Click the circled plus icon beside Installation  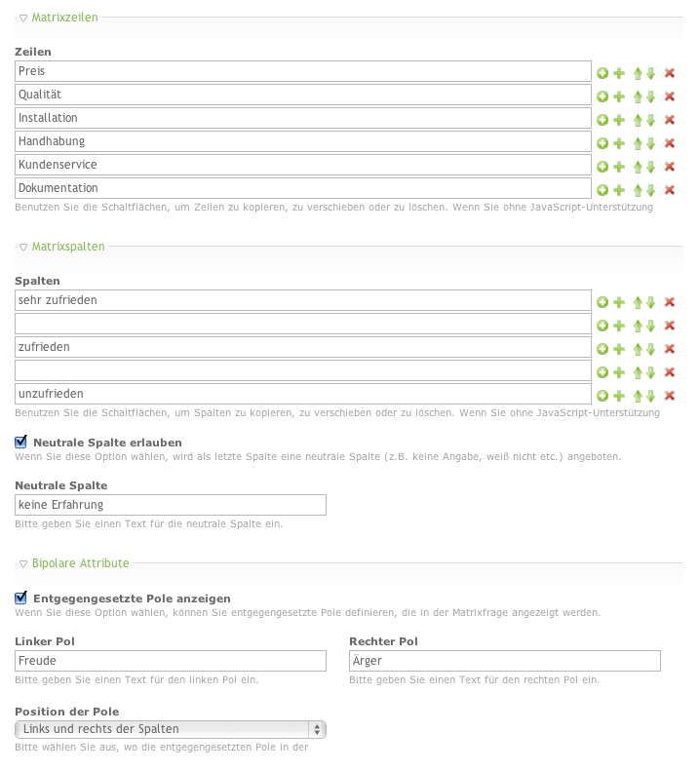[603, 120]
